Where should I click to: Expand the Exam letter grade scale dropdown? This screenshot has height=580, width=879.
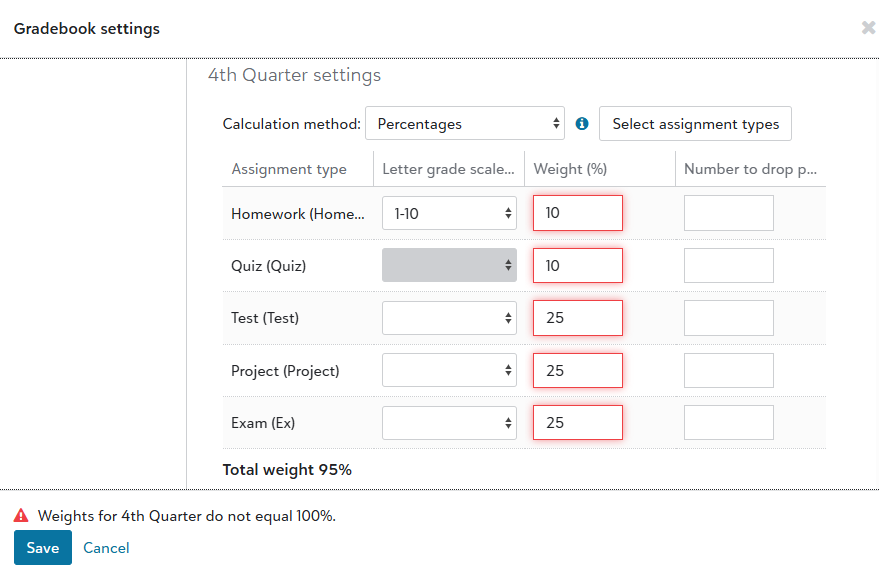(x=449, y=423)
